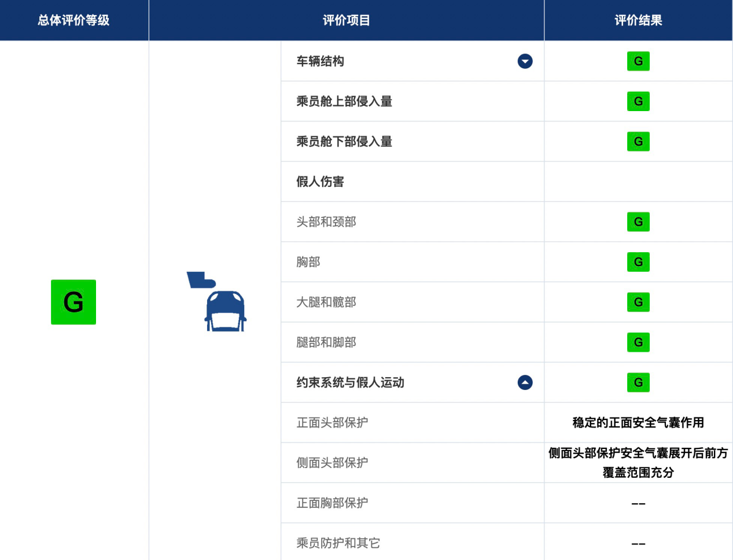Click the G badge for 车辆结构
The height and width of the screenshot is (560, 733).
coord(638,61)
